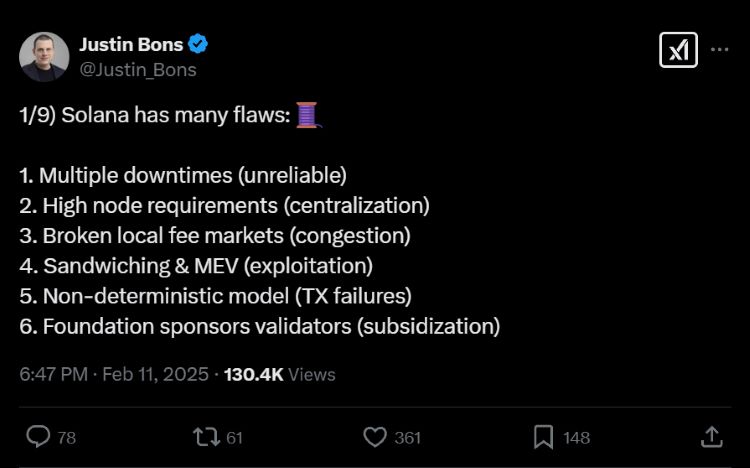Repost this tweet via retweet icon

point(205,437)
